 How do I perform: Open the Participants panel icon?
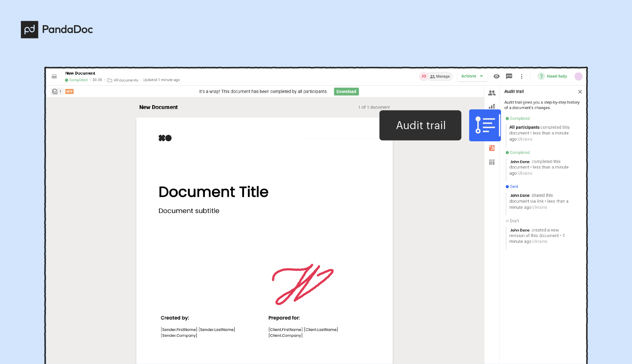(492, 93)
